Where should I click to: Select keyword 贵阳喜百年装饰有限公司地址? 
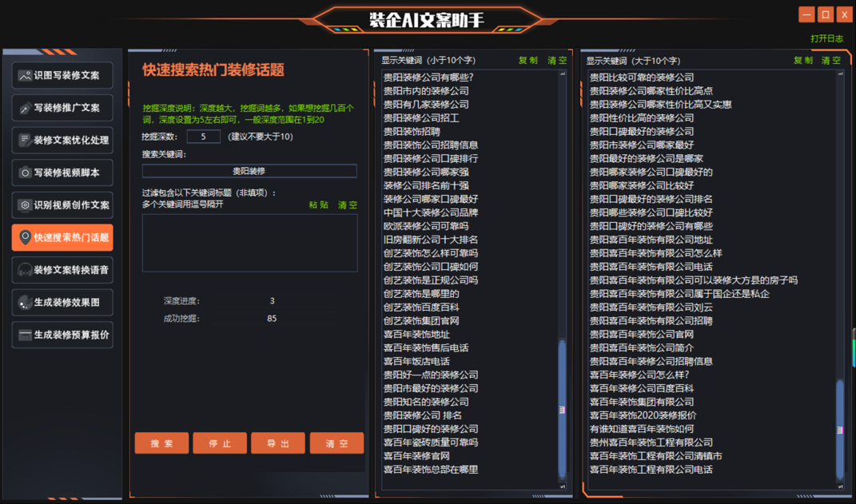(x=651, y=240)
